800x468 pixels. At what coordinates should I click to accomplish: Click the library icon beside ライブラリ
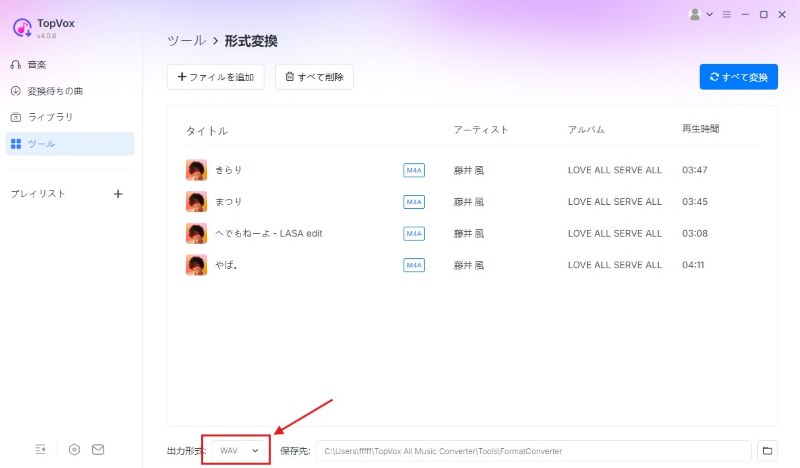[x=16, y=117]
